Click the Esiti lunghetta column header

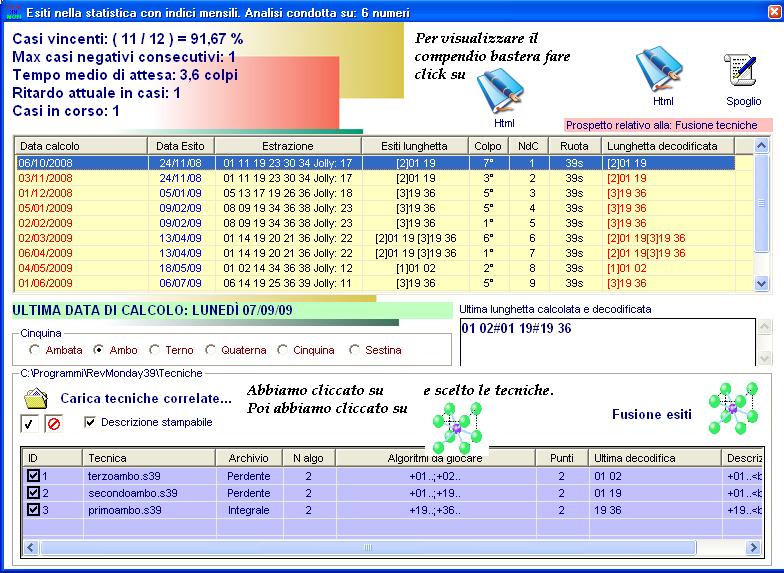(x=415, y=146)
